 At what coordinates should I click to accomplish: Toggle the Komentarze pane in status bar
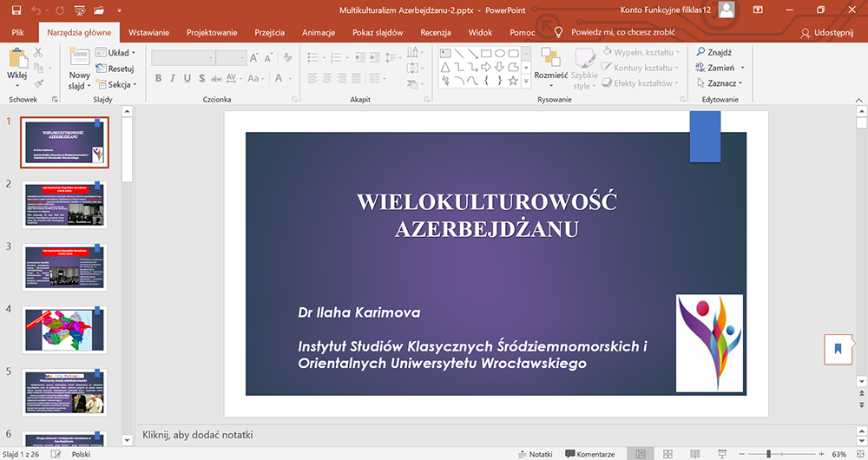click(x=589, y=454)
